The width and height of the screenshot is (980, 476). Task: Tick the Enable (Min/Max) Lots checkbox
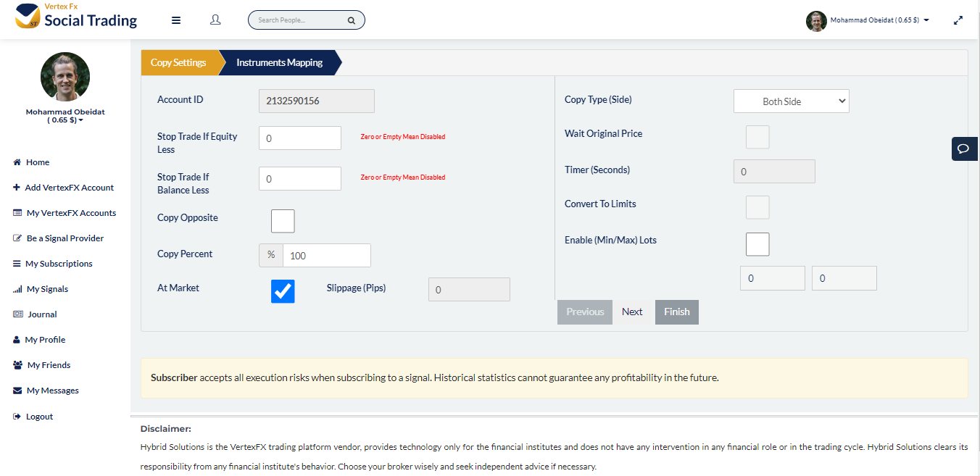[x=757, y=244]
